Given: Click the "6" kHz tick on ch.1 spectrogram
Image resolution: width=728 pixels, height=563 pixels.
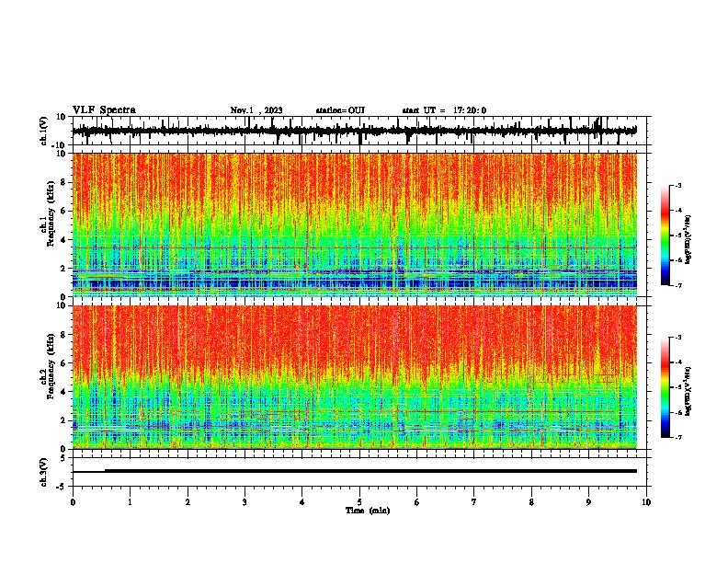Looking at the screenshot, I should (x=63, y=211).
